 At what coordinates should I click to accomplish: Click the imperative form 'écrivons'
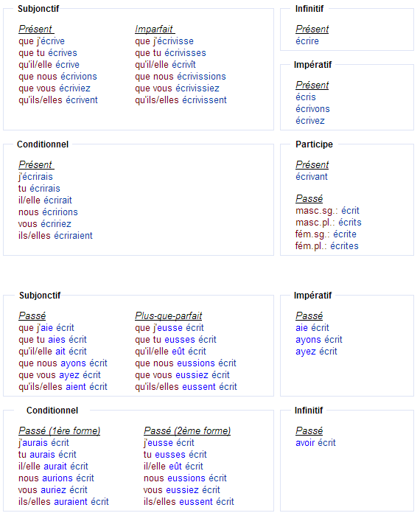312,108
